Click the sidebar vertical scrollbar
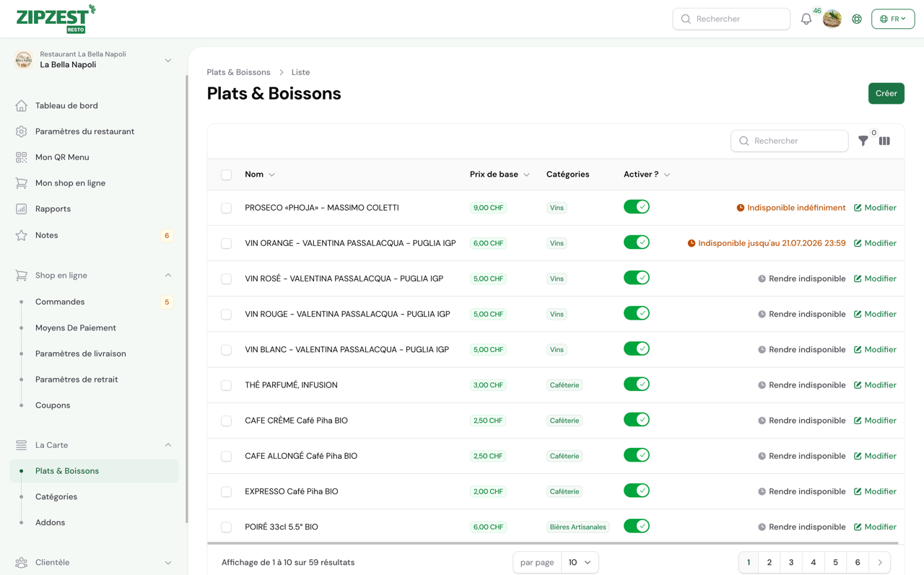The image size is (924, 575). click(187, 299)
